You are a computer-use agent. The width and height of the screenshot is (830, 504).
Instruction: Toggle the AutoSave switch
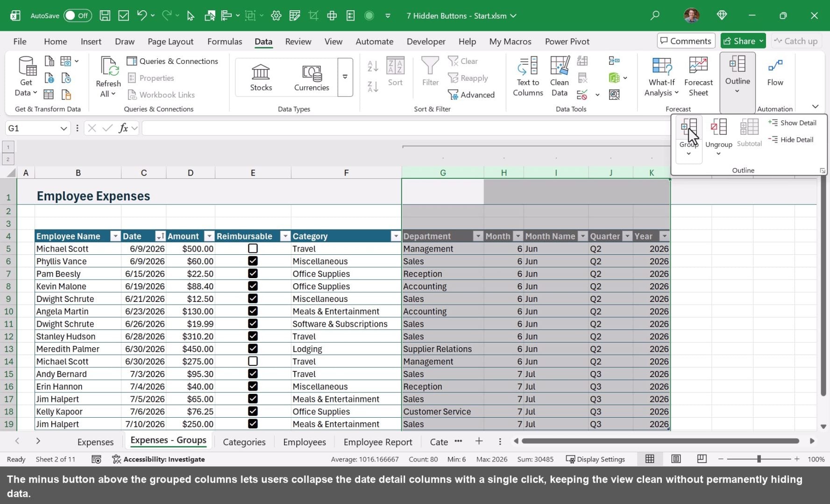click(78, 15)
